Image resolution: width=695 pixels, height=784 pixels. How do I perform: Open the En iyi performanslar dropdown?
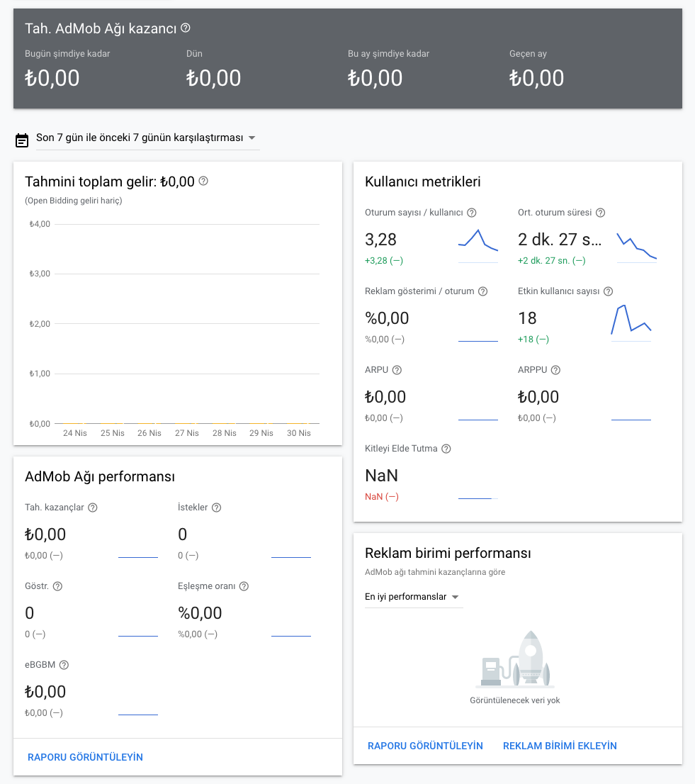click(414, 597)
